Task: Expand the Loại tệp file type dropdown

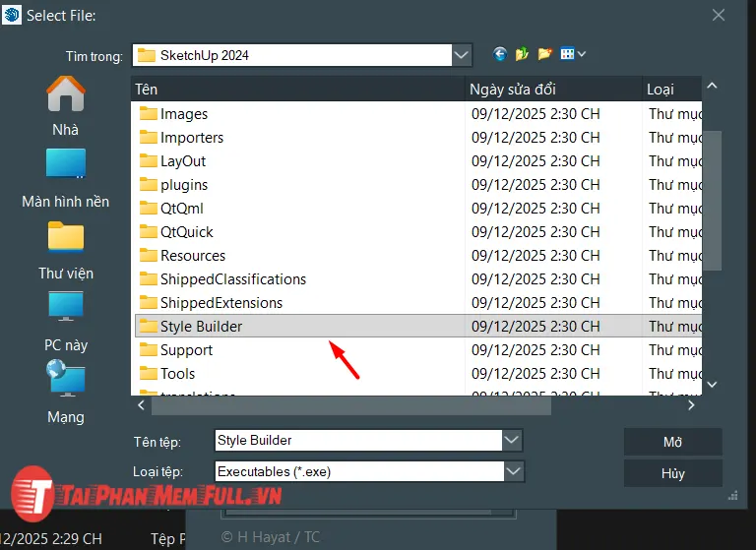Action: 514,471
